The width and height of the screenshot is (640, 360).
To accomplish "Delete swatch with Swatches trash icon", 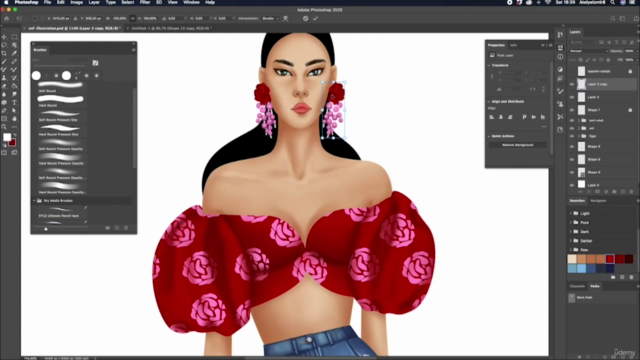I will coord(631,277).
